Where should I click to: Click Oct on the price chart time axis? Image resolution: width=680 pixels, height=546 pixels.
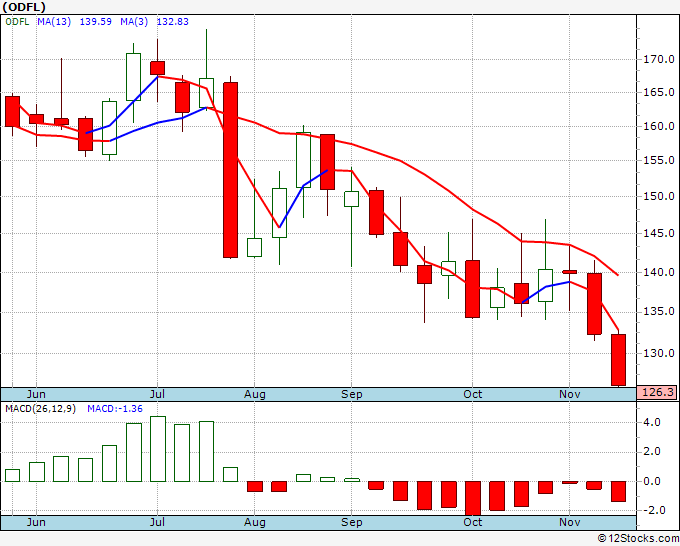[472, 394]
